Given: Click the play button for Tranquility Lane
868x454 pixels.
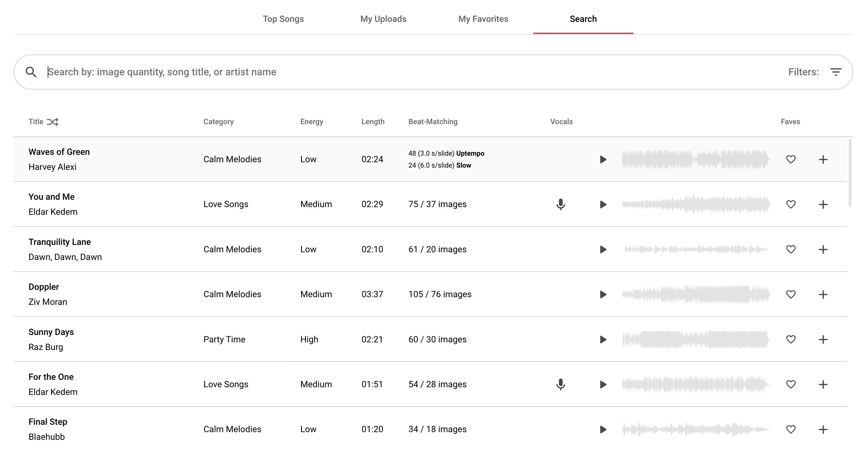Looking at the screenshot, I should coord(603,249).
